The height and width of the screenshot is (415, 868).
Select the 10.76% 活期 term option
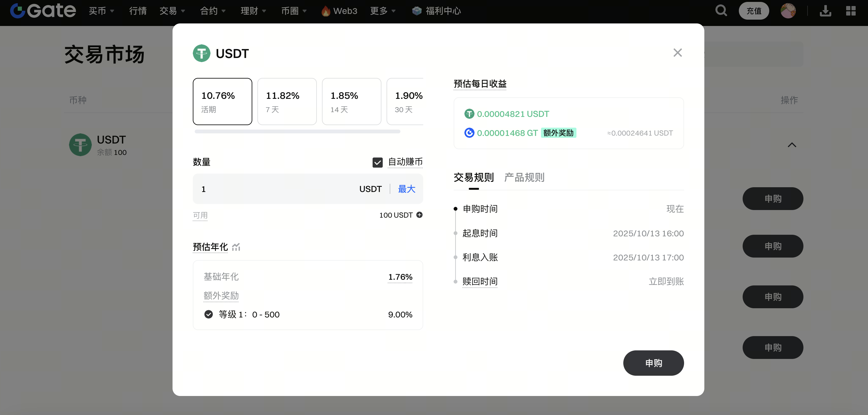click(x=223, y=101)
